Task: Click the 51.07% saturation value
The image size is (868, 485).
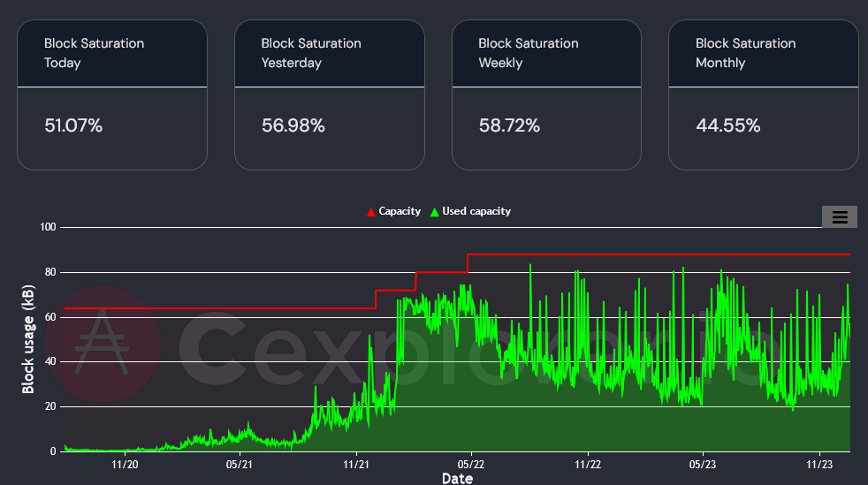Action: point(73,125)
